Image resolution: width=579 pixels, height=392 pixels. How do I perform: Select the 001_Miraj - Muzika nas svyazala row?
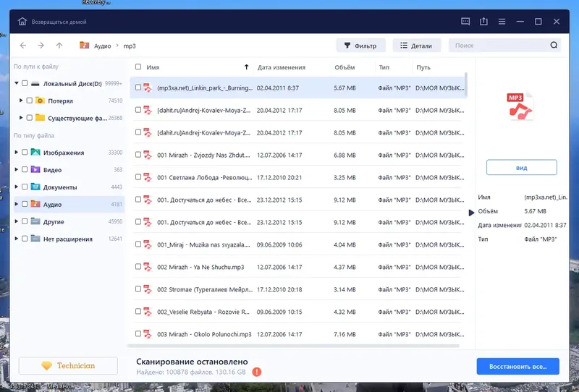[x=298, y=244]
